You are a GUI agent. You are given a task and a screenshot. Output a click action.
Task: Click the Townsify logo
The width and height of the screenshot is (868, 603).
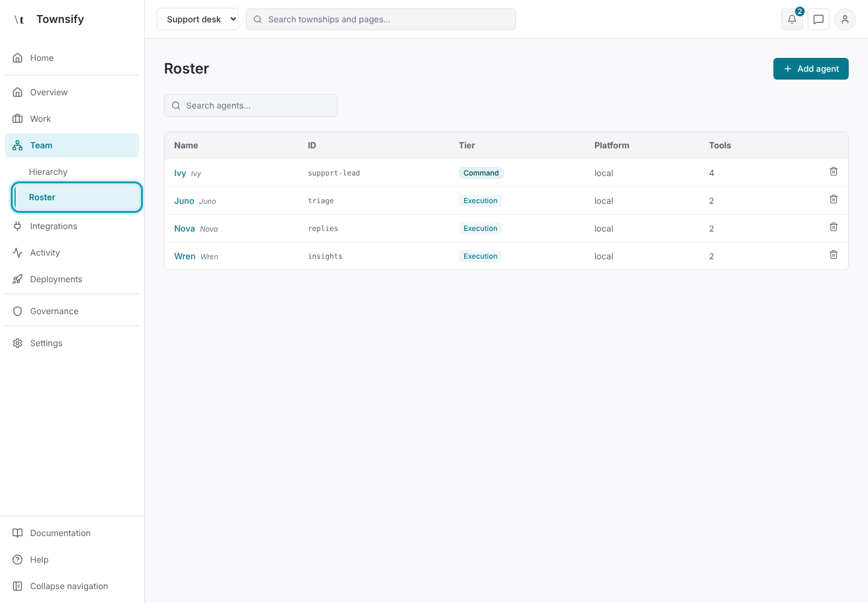tap(48, 19)
